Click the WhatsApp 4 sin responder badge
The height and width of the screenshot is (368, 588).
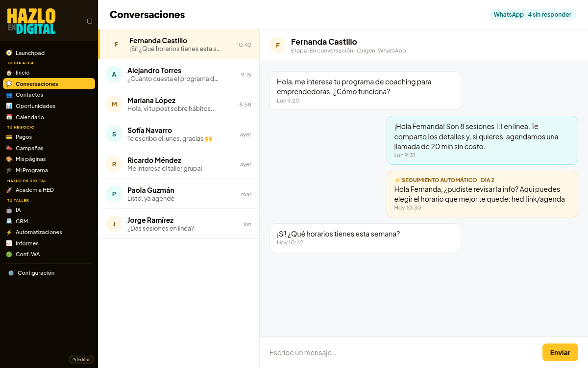tap(532, 14)
